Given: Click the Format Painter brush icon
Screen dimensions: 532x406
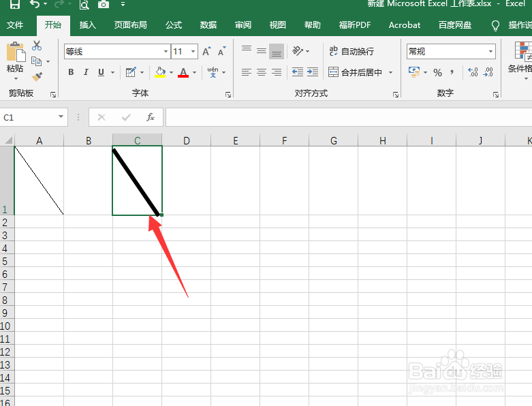Looking at the screenshot, I should tap(37, 77).
